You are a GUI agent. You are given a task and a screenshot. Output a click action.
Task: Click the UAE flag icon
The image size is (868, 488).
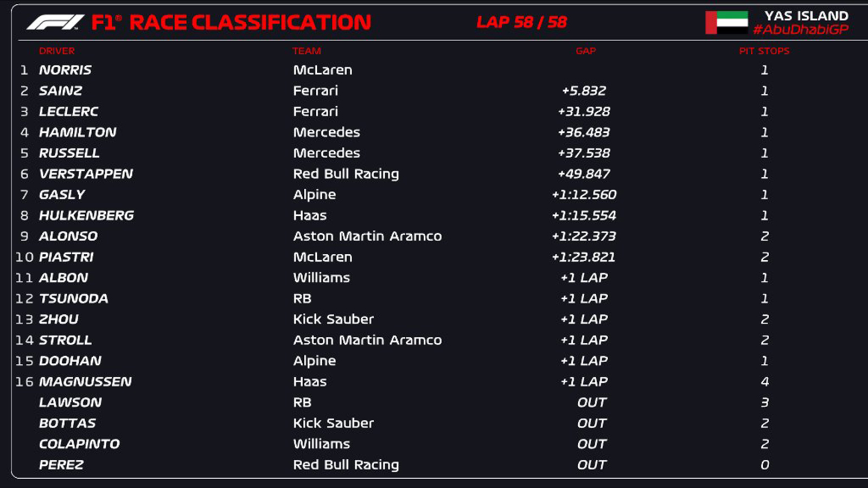(726, 23)
